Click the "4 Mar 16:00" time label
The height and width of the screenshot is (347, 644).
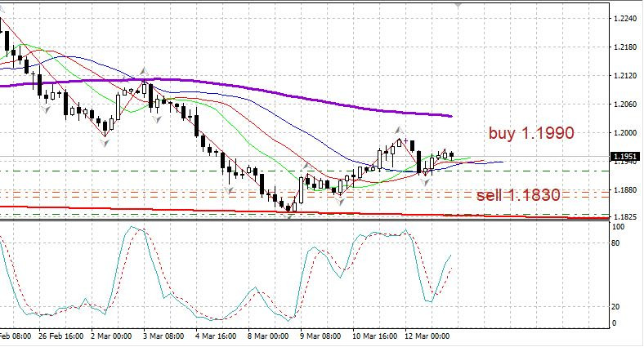tap(216, 336)
